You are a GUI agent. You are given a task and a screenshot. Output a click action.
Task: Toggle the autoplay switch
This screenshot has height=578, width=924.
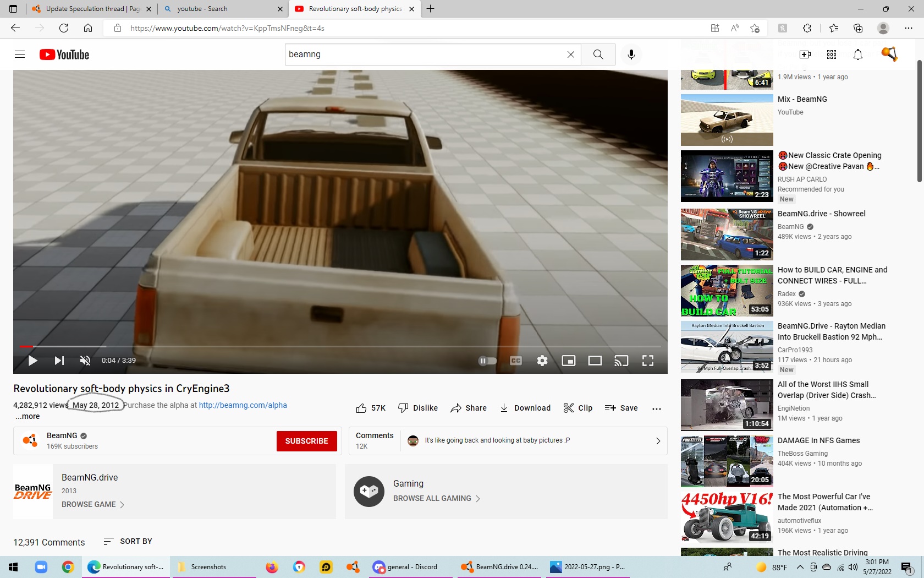point(487,361)
